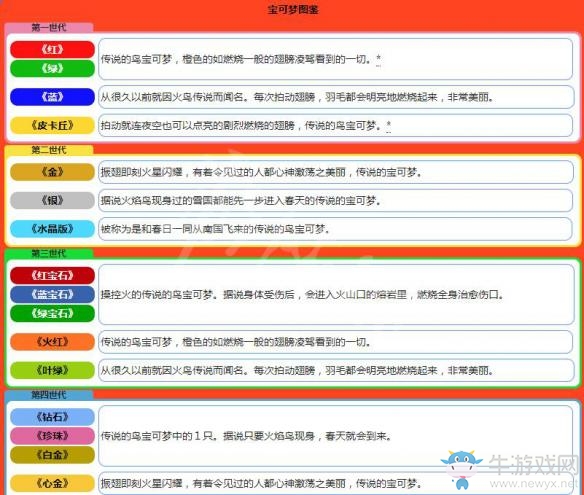Click the 《银》 version label
Screen dimensions: 584x495
tap(53, 200)
